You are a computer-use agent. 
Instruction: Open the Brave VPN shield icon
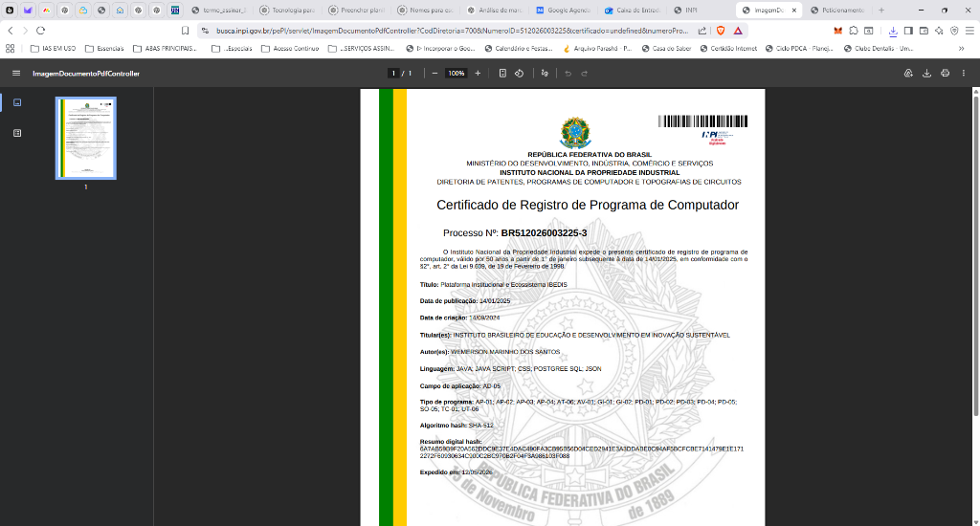pyautogui.click(x=954, y=30)
